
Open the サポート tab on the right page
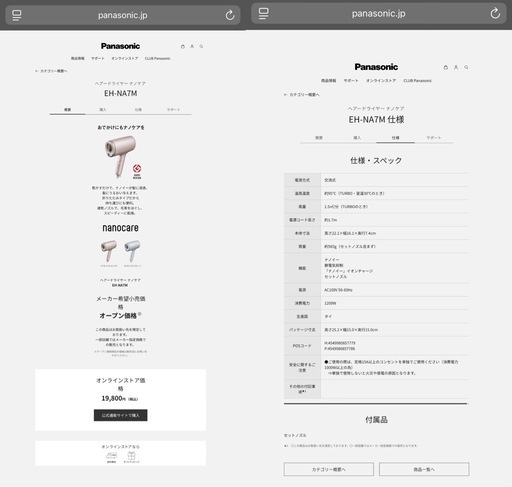point(434,138)
